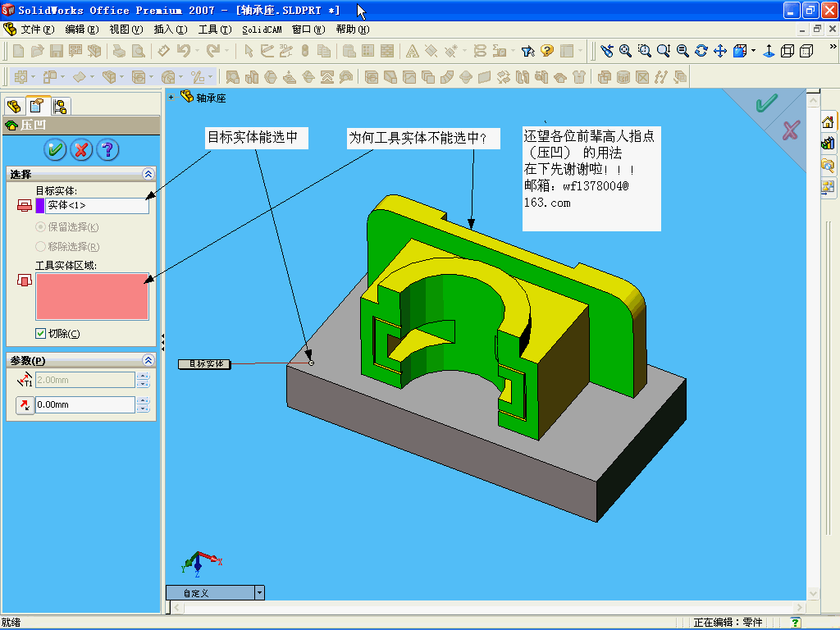The width and height of the screenshot is (840, 630).
Task: Click the Undo toolbar icon
Action: coord(184,51)
